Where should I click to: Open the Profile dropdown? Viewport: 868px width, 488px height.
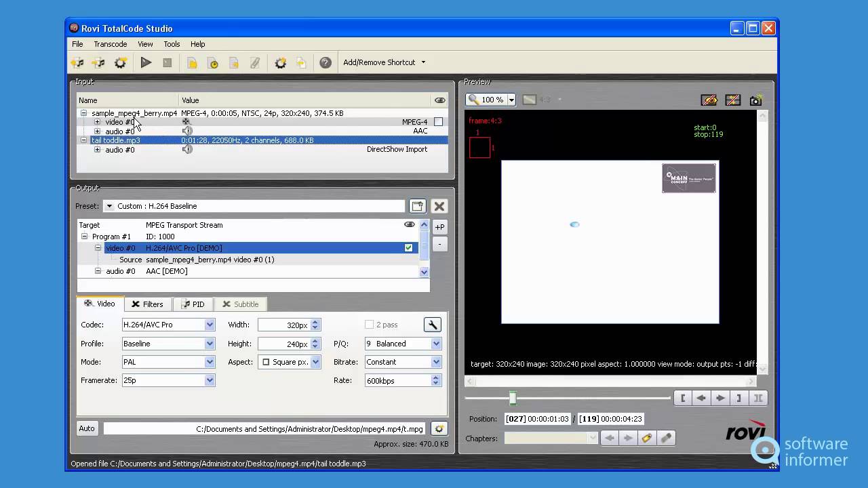(x=210, y=344)
